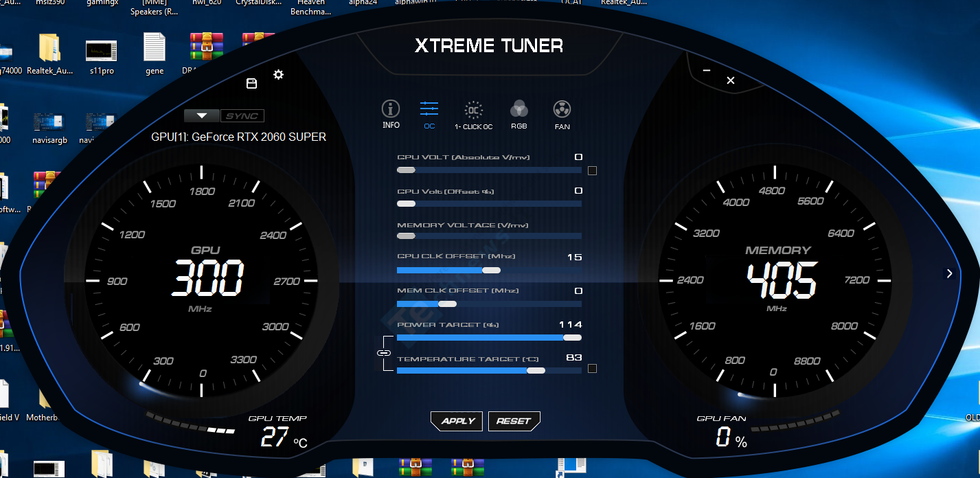Toggle the power-temperature link chain icon

383,352
